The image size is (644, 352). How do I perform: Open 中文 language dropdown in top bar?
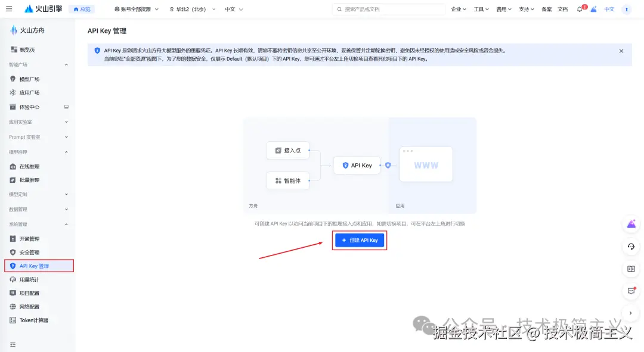point(234,9)
